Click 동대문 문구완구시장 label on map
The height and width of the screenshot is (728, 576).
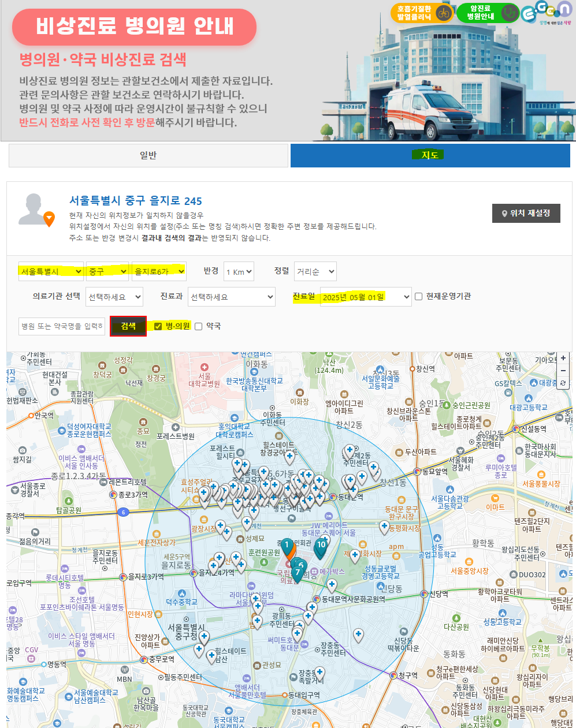point(401,513)
